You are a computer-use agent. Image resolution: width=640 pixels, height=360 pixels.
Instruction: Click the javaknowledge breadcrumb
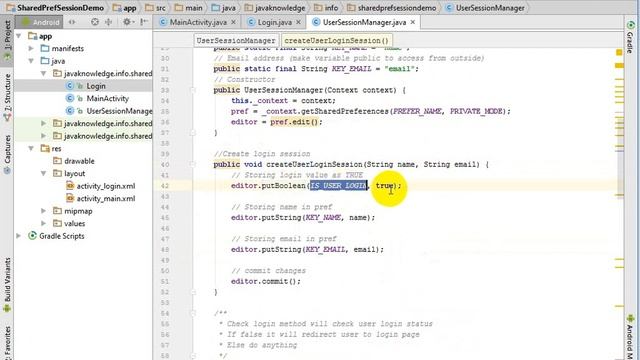pyautogui.click(x=275, y=8)
